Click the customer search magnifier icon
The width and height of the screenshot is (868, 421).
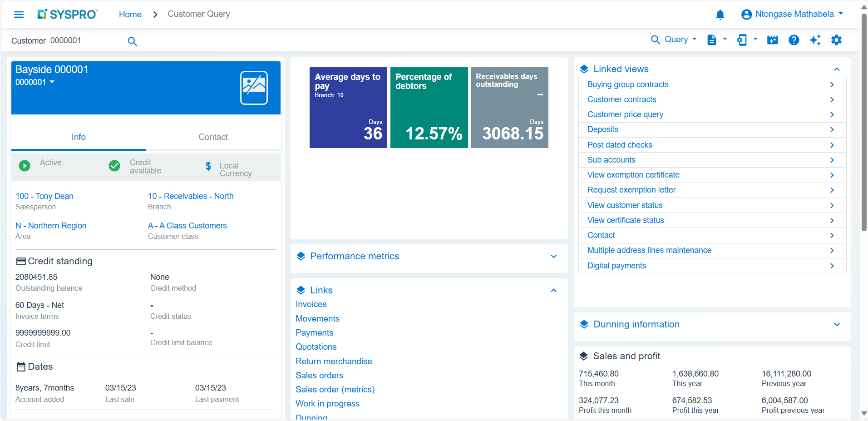pyautogui.click(x=132, y=41)
